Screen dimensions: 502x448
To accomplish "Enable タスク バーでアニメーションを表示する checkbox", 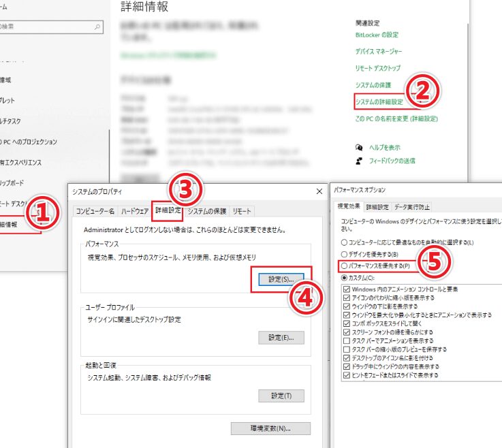I will point(347,341).
